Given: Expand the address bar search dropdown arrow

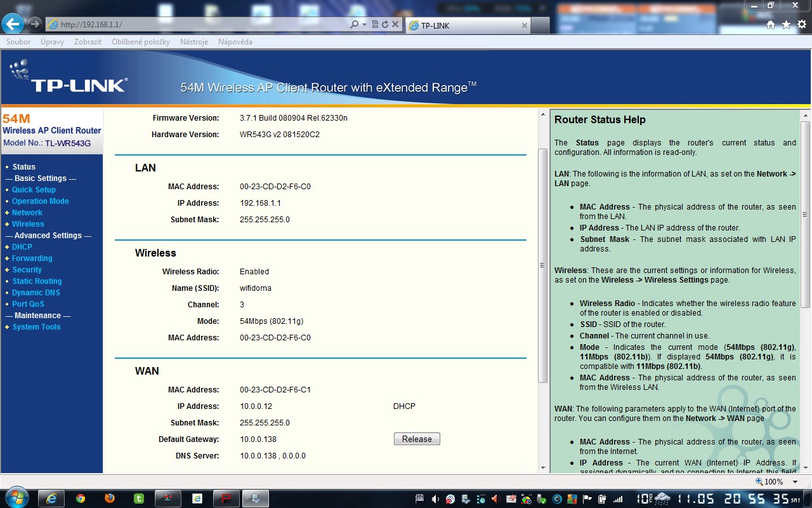Looking at the screenshot, I should point(364,24).
